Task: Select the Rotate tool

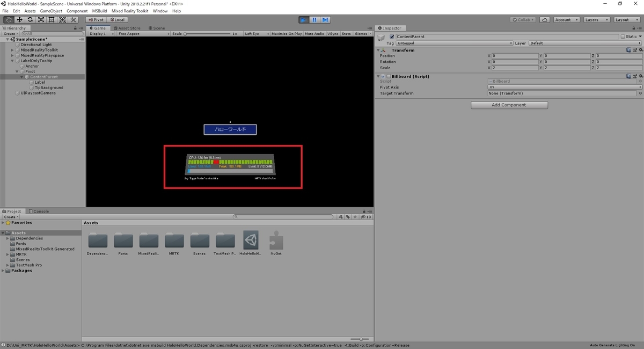Action: (x=30, y=20)
